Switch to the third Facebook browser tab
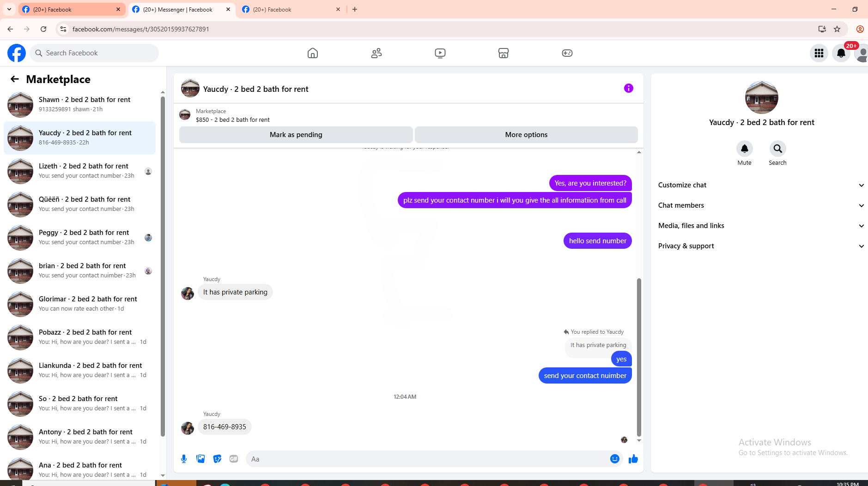Viewport: 868px width, 486px height. coord(292,9)
